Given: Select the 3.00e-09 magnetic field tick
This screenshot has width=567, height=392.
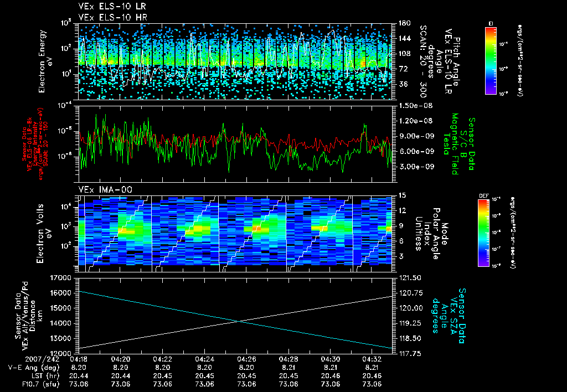Looking at the screenshot, I should pos(416,167).
